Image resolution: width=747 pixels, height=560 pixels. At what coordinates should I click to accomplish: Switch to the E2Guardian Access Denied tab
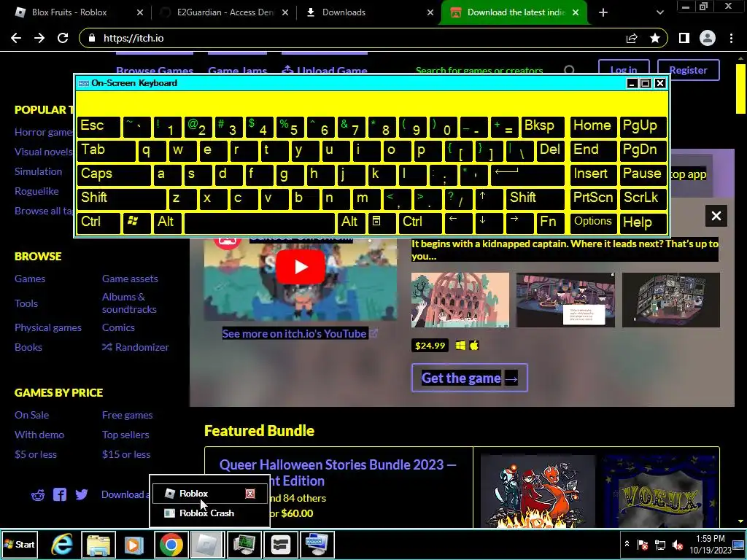point(224,12)
